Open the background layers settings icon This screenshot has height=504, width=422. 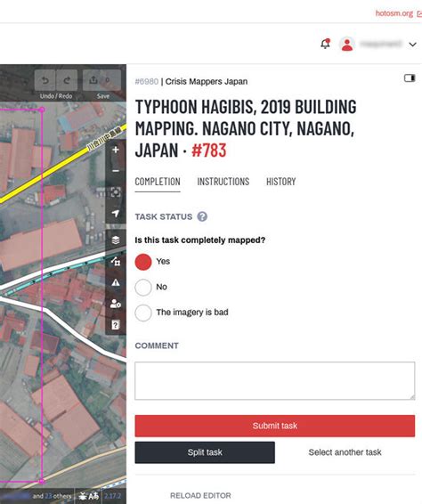point(116,240)
